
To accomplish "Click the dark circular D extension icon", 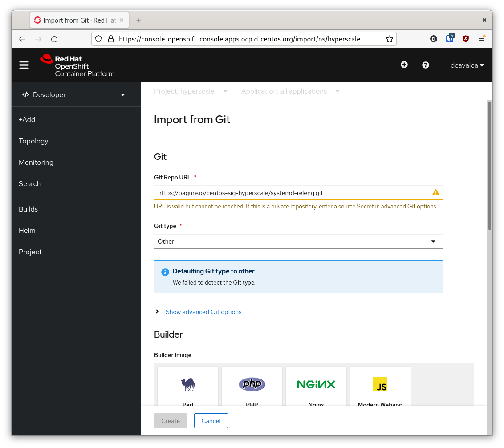I will click(434, 39).
